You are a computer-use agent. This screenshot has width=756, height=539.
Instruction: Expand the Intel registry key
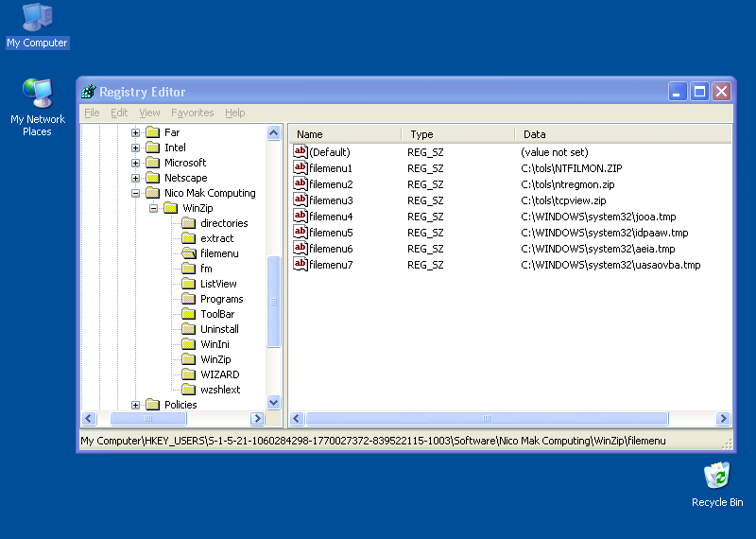click(135, 148)
